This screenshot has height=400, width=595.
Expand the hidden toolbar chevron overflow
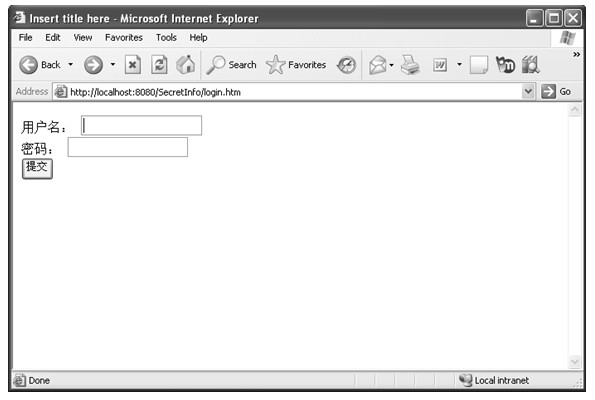tap(576, 54)
